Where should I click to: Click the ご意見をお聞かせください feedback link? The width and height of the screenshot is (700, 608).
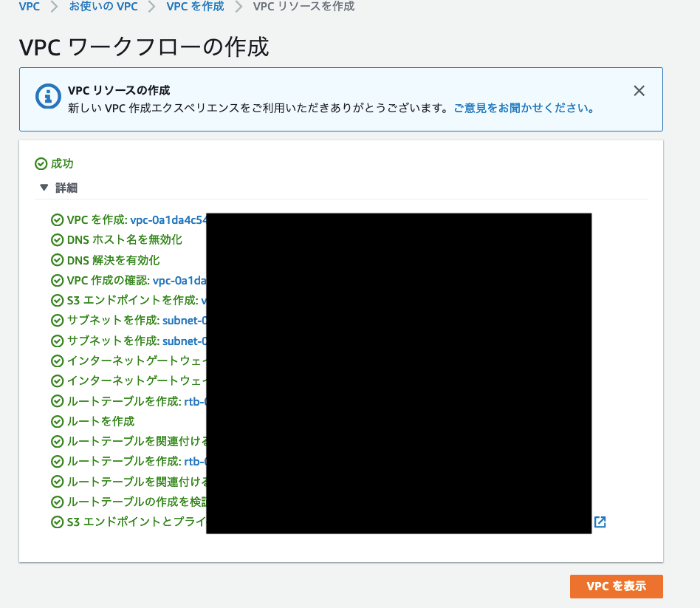pyautogui.click(x=524, y=108)
